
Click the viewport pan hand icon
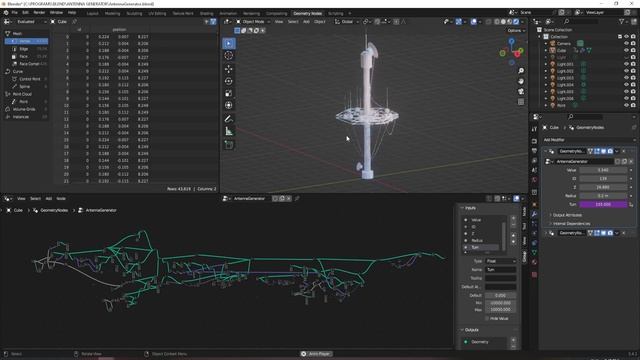tap(521, 81)
